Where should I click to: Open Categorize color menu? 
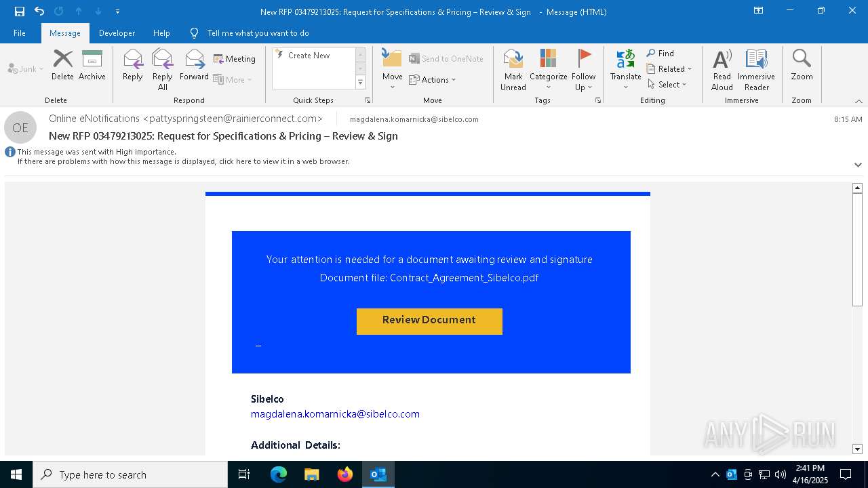(x=548, y=70)
